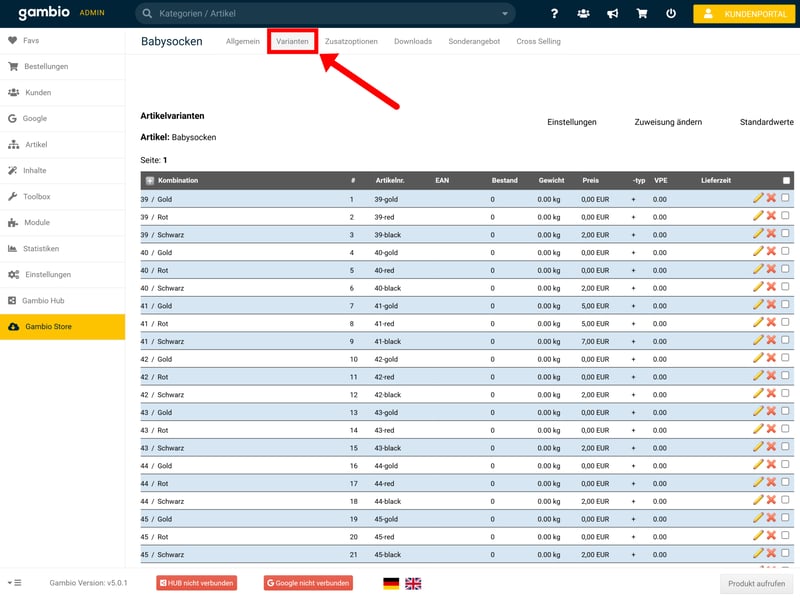The width and height of the screenshot is (800, 598).
Task: Delete the 40 / Rot variant row
Action: 771,269
